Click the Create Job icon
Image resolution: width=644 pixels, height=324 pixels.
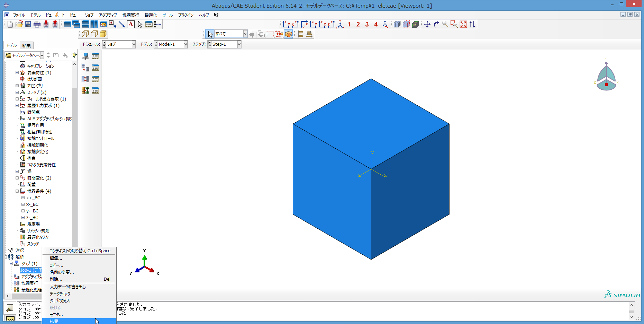point(85,56)
